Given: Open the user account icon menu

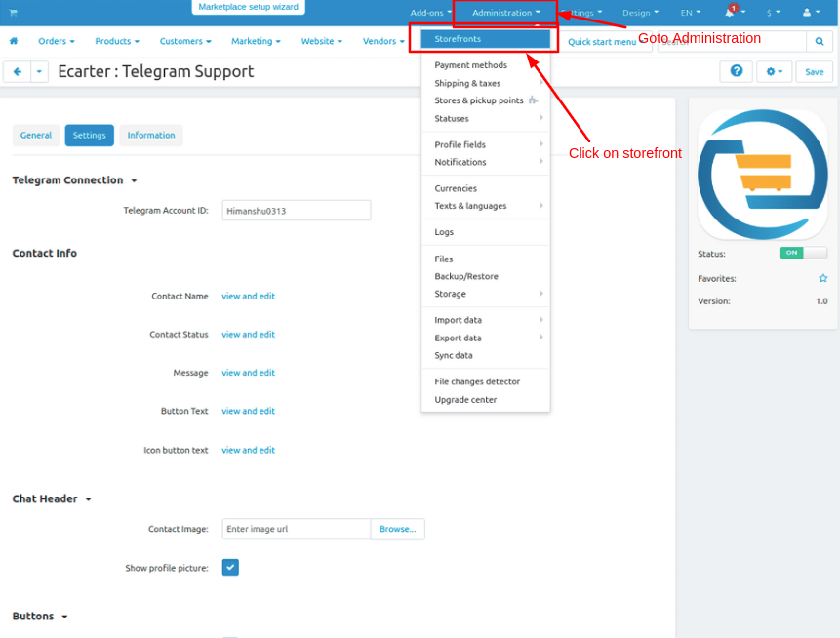Looking at the screenshot, I should pos(811,12).
